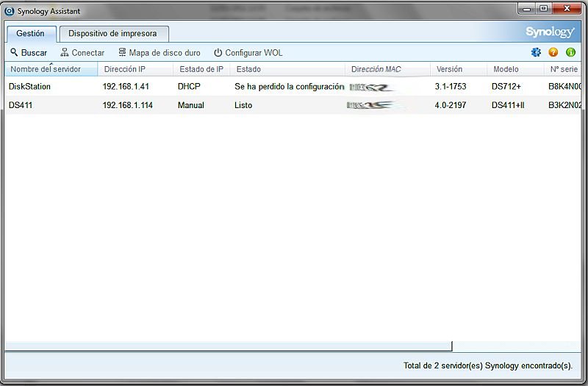Click 'Se ha perdido la configuración' status
The image size is (588, 386).
tap(289, 87)
